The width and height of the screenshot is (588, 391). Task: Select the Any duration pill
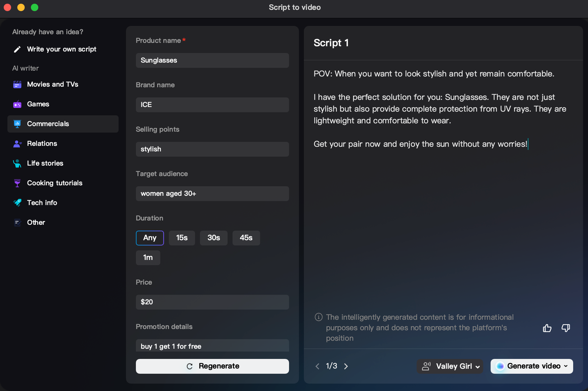[150, 238]
